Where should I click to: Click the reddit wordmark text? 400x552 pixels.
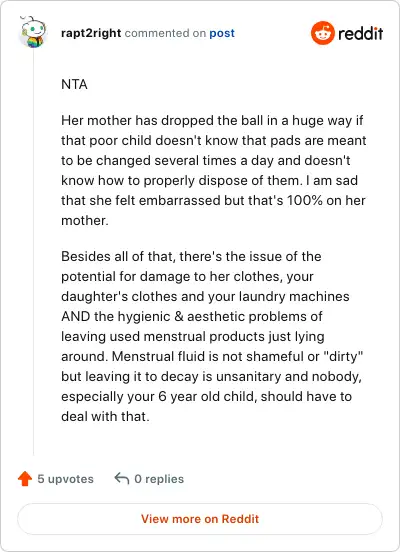coord(360,33)
